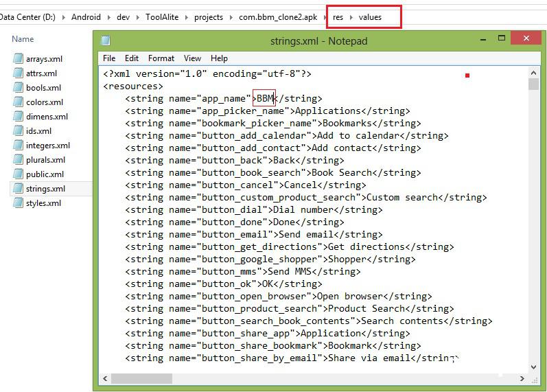Go to res folder in breadcrumb
This screenshot has width=547, height=392.
[x=338, y=17]
